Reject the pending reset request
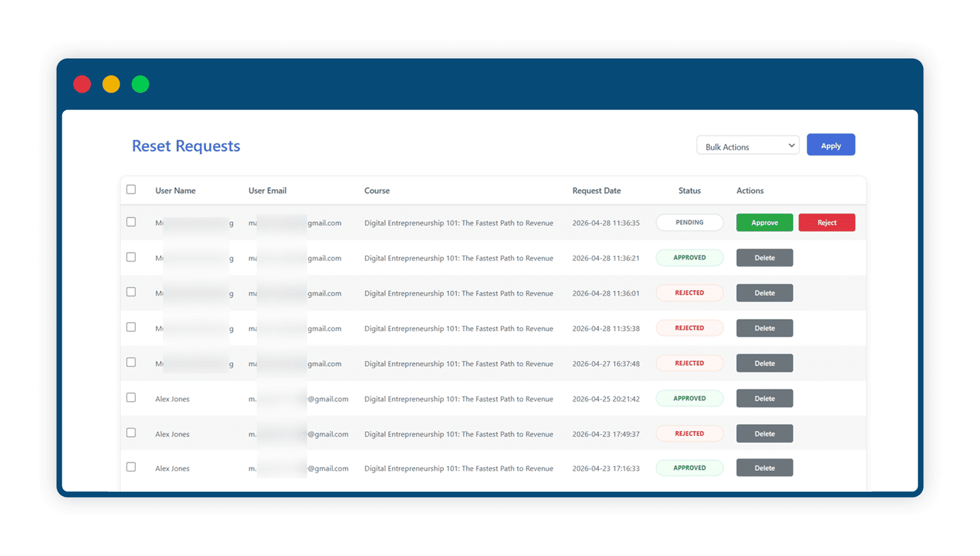The image size is (980, 556). click(827, 222)
